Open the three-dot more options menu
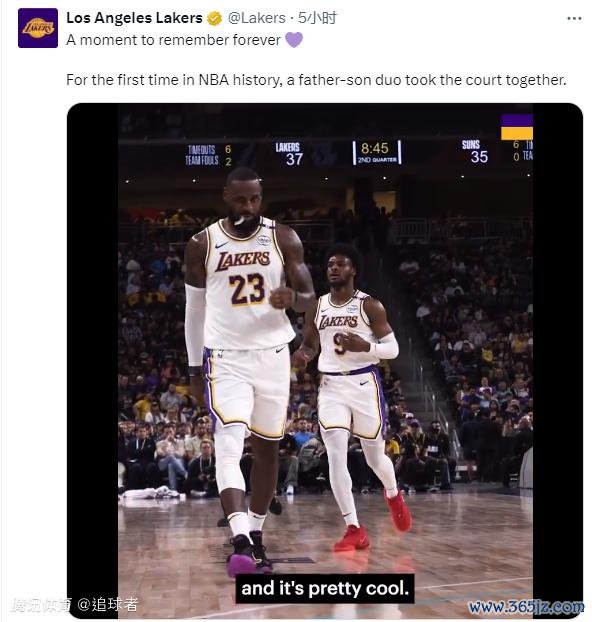592x622 pixels. pos(574,19)
